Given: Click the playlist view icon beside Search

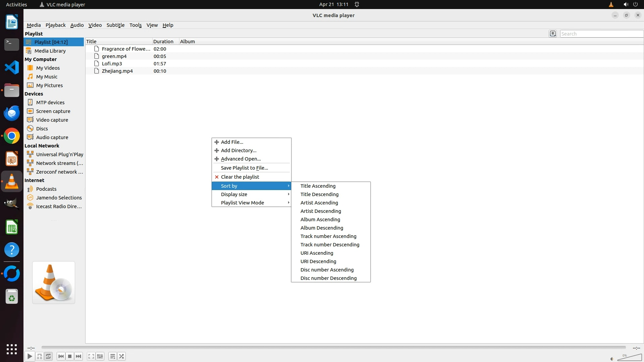Looking at the screenshot, I should [553, 34].
